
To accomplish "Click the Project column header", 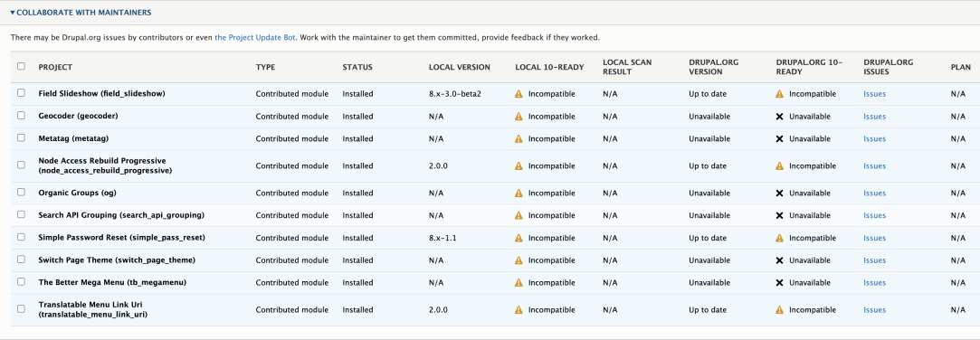I will click(x=55, y=68).
